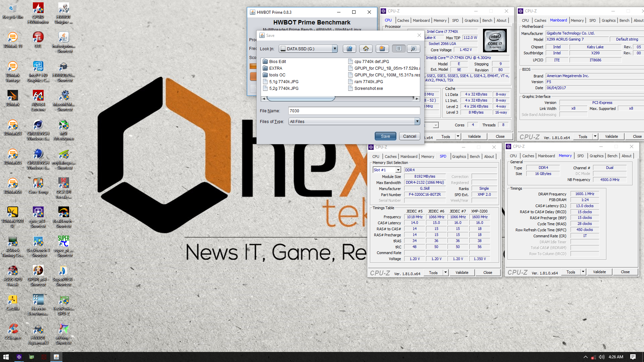The height and width of the screenshot is (362, 644).
Task: Open Tools dropdown arrow in SPD CPU-Z window
Action: tap(445, 273)
